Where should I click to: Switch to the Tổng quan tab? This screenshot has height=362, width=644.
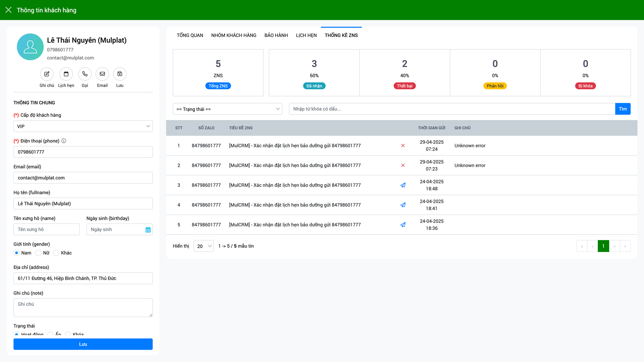190,36
